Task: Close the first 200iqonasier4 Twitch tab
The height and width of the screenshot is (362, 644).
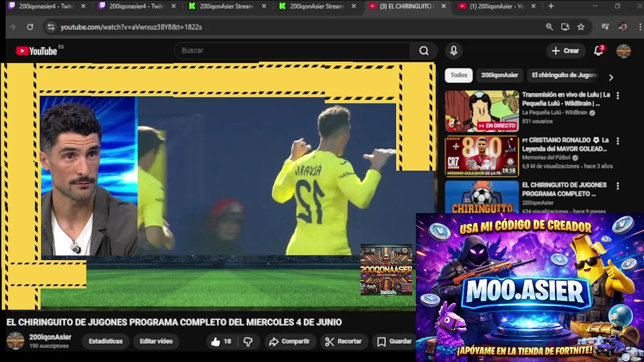Action: click(84, 6)
